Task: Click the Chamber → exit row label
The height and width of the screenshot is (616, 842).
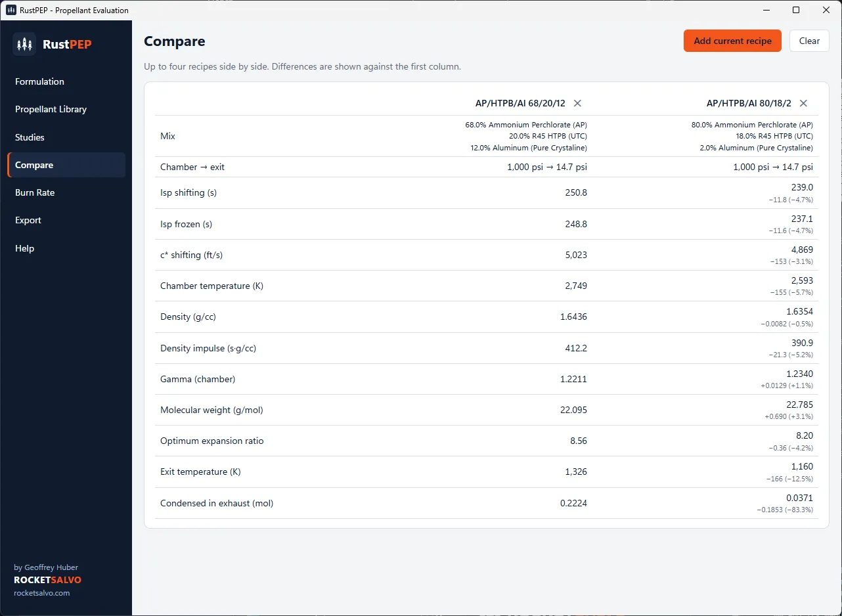Action: pyautogui.click(x=192, y=167)
